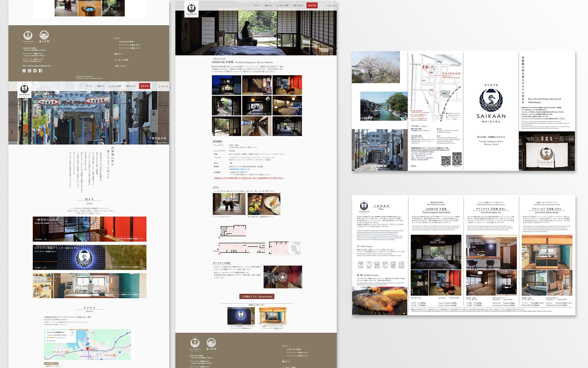588x368 pixels.
Task: Play the virtual tour video thumbnail
Action: [x=282, y=277]
